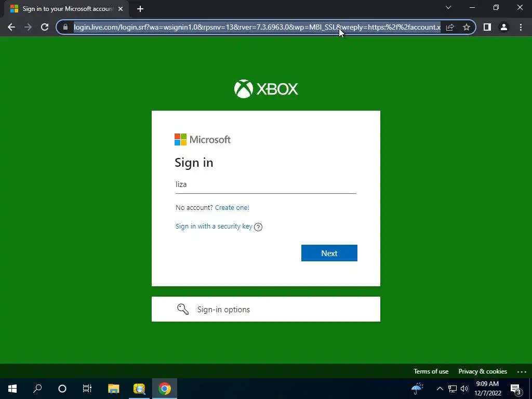Click the address bar URL
The height and width of the screenshot is (399, 532).
click(257, 27)
